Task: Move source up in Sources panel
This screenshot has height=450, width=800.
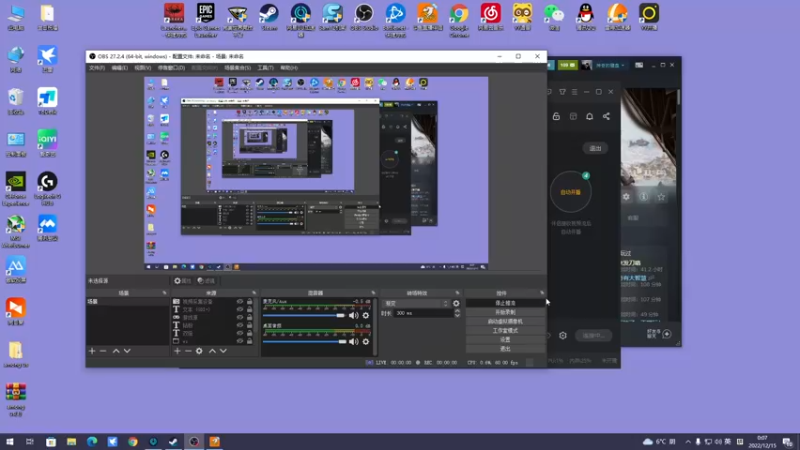Action: tap(212, 351)
